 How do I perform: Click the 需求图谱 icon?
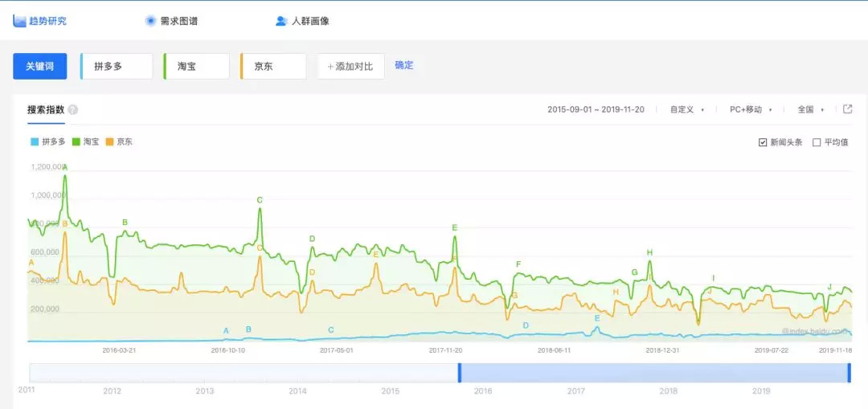coord(150,21)
